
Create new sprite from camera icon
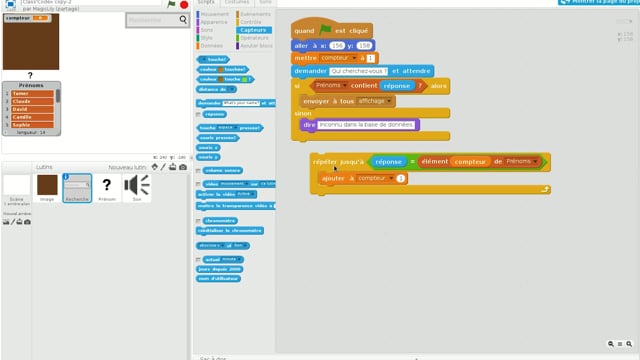tap(183, 167)
